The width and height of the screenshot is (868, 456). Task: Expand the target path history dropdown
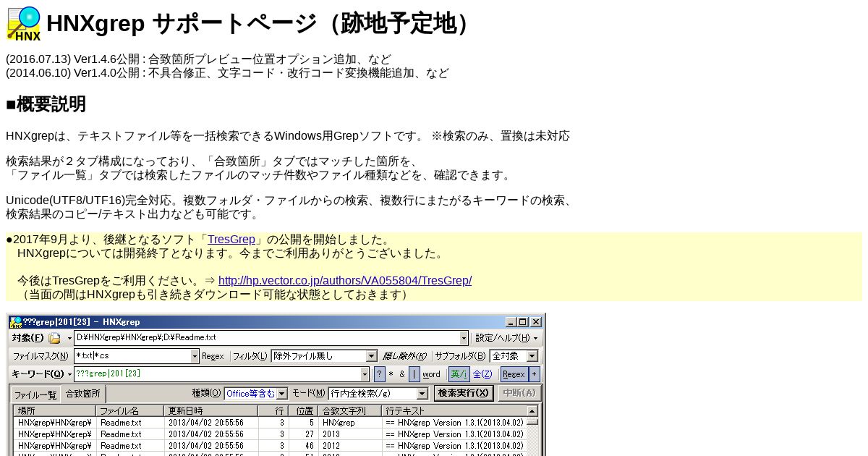tap(464, 338)
